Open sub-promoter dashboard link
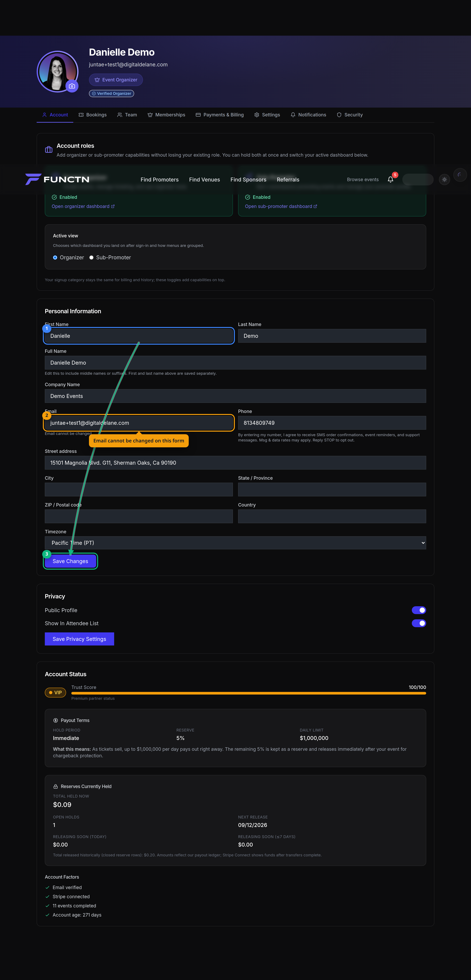 [x=281, y=206]
